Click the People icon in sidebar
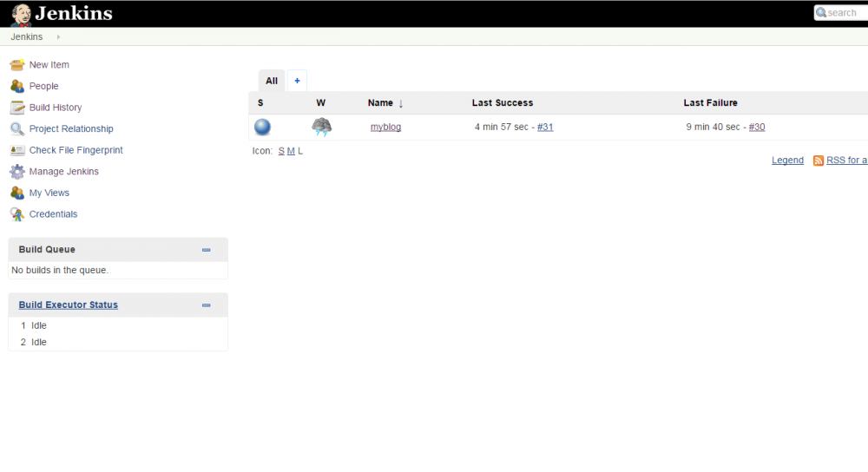868x472 pixels. point(17,86)
